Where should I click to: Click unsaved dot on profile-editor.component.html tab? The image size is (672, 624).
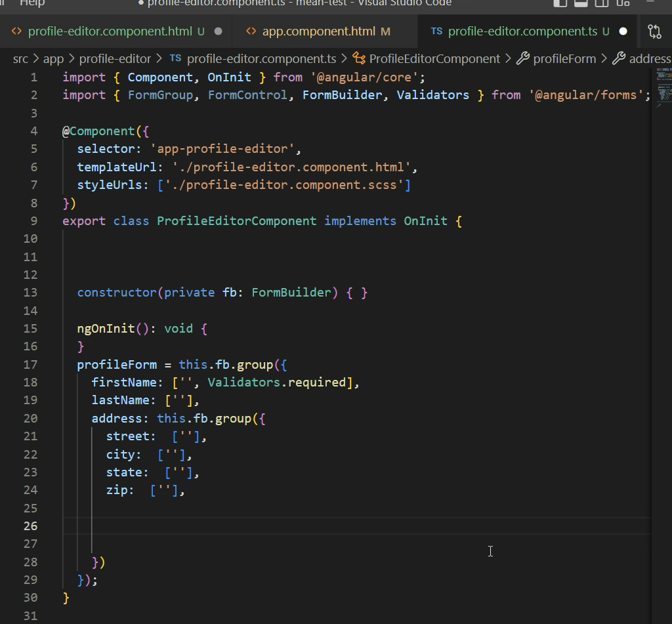tap(219, 31)
